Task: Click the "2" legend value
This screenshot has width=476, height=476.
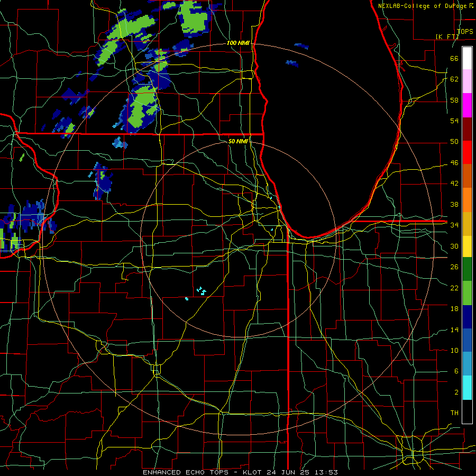Action: [456, 392]
